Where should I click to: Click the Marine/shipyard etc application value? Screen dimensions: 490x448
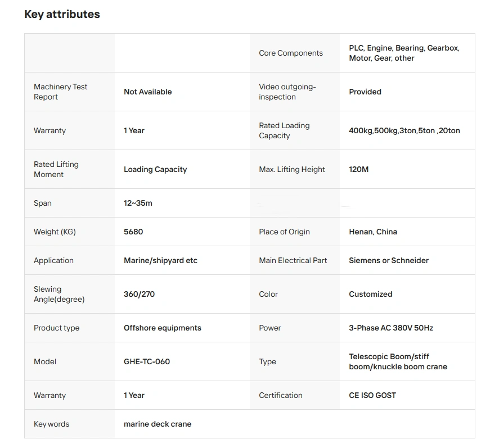coord(160,260)
